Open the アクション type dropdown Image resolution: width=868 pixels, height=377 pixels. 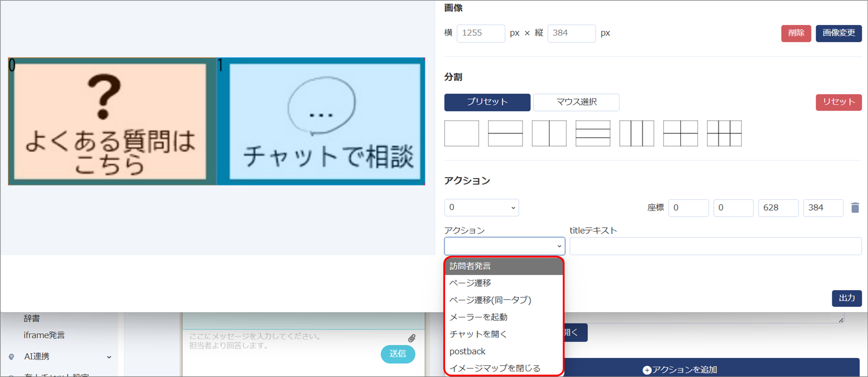tap(504, 246)
